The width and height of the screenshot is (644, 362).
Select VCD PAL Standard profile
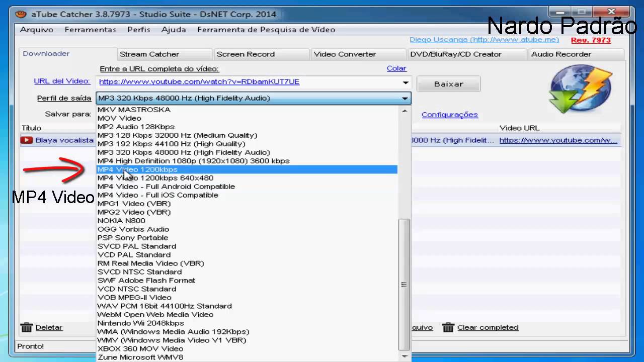(247, 255)
